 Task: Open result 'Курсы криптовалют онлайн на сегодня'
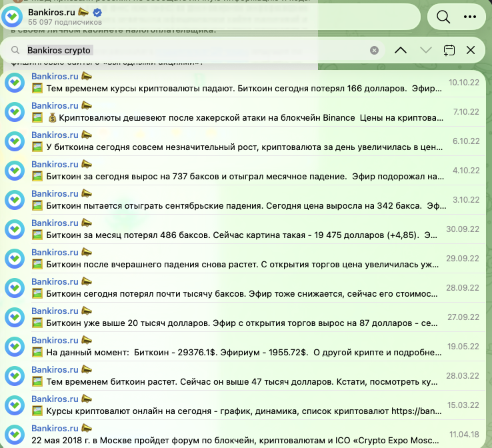243,405
